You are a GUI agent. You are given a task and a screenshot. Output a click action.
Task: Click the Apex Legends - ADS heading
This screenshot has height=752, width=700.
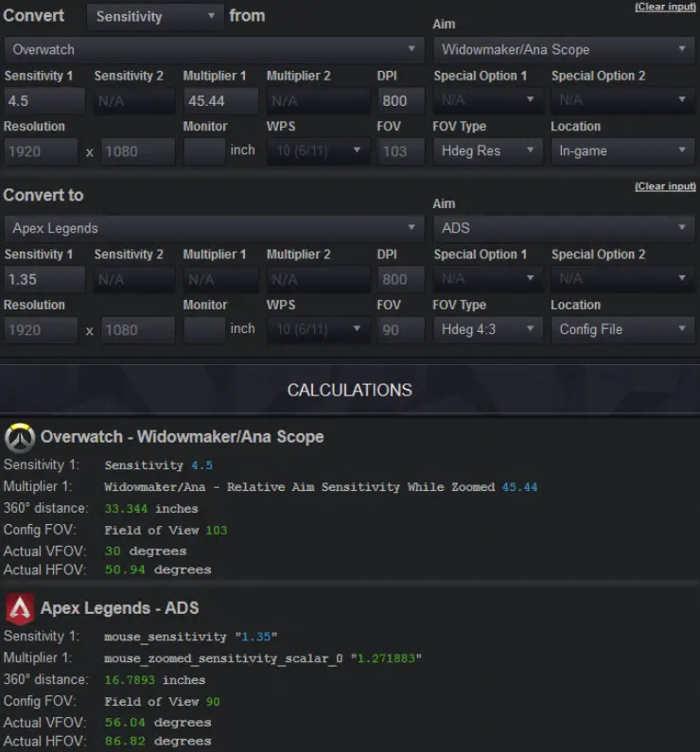pos(119,608)
